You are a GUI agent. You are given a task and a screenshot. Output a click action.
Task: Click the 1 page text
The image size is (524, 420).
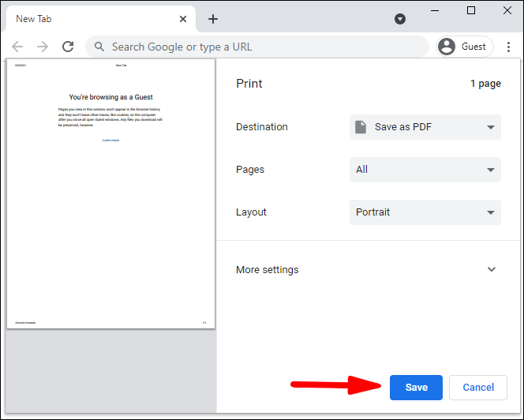(485, 84)
